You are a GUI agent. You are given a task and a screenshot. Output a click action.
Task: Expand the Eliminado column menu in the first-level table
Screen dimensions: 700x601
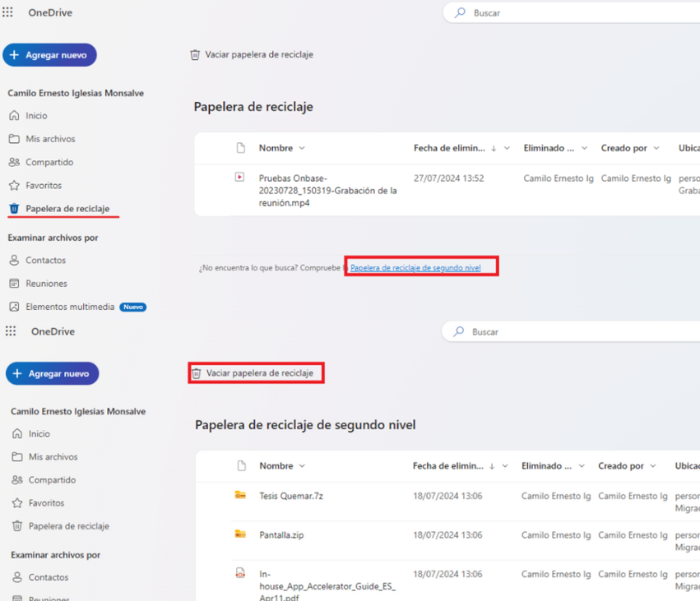pyautogui.click(x=584, y=148)
